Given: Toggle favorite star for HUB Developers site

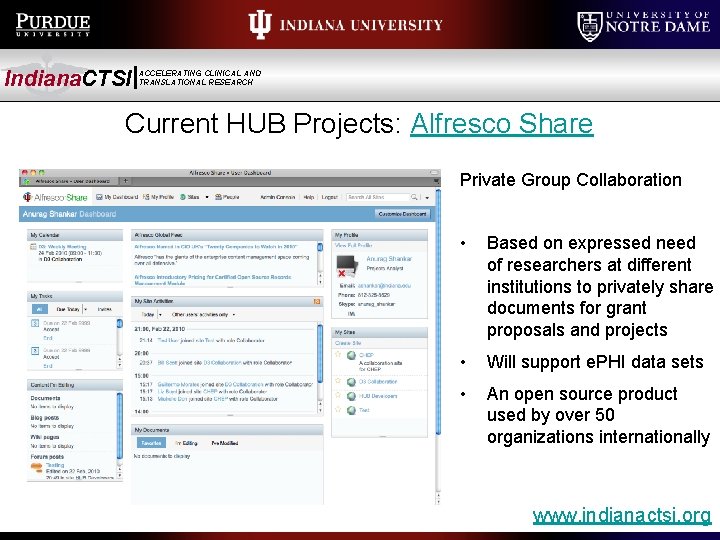Looking at the screenshot, I should click(338, 395).
